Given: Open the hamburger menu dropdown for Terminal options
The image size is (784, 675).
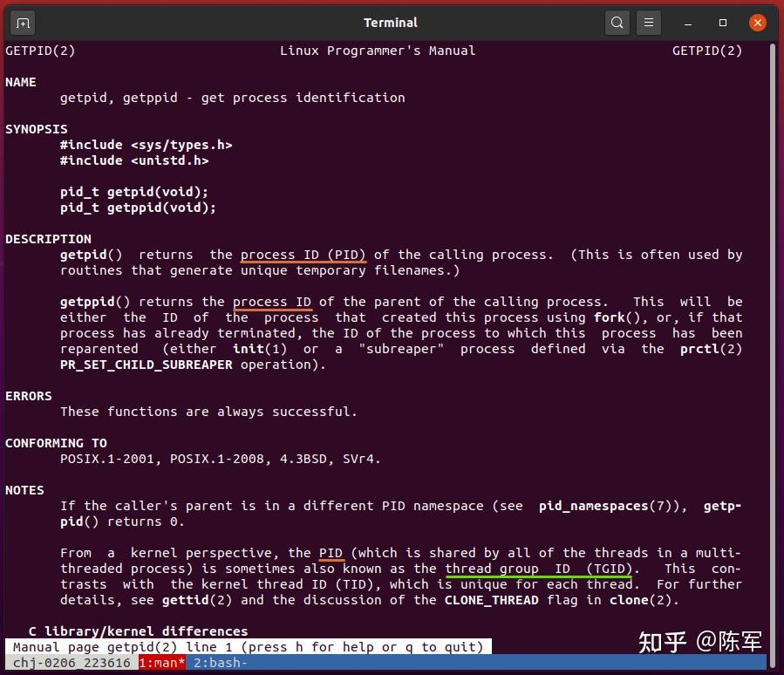Looking at the screenshot, I should (648, 23).
